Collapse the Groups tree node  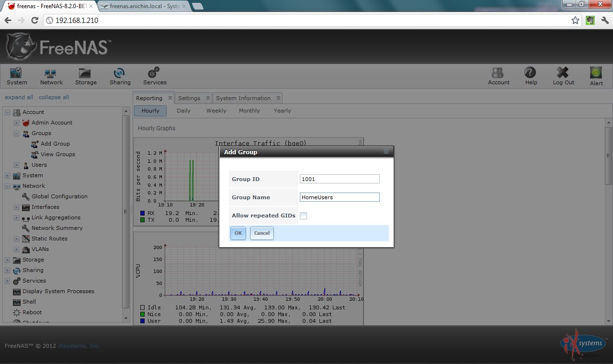point(16,133)
